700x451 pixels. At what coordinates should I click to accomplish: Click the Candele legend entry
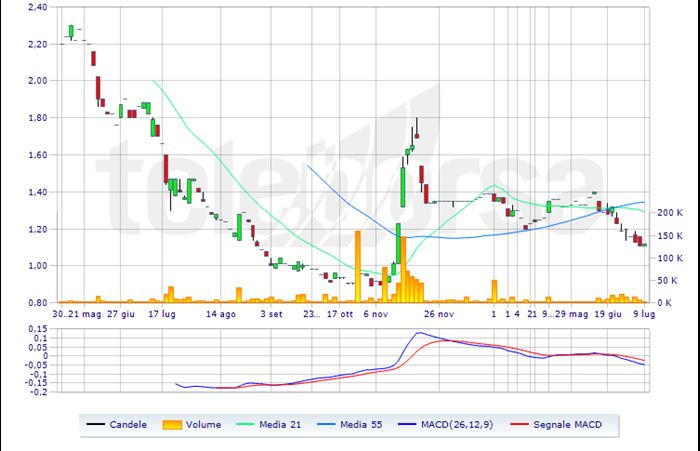click(116, 425)
